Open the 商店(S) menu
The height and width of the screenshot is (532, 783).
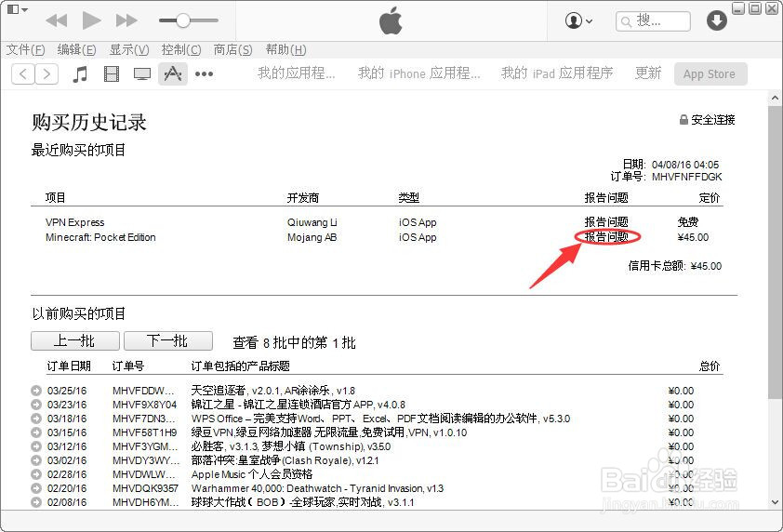(x=232, y=49)
